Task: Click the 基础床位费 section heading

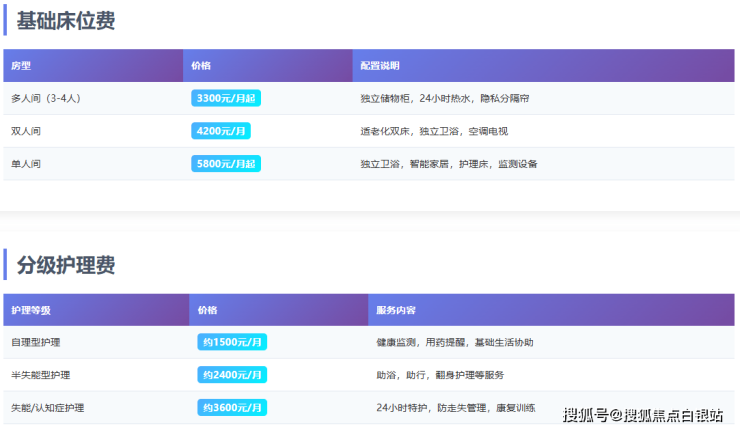Action: click(65, 20)
